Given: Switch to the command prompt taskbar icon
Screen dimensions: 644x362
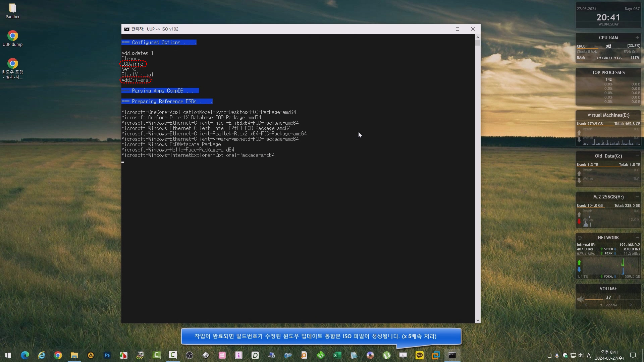Looking at the screenshot, I should 452,355.
